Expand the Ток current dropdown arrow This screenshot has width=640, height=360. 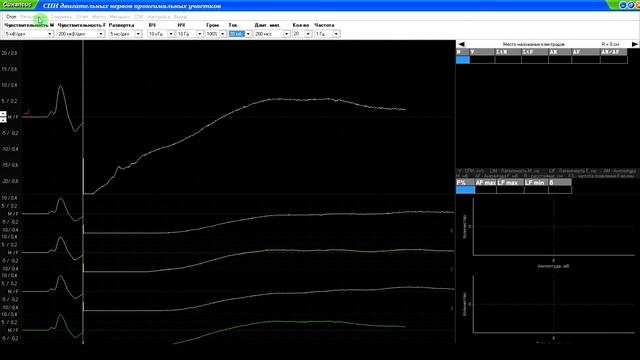(x=248, y=34)
